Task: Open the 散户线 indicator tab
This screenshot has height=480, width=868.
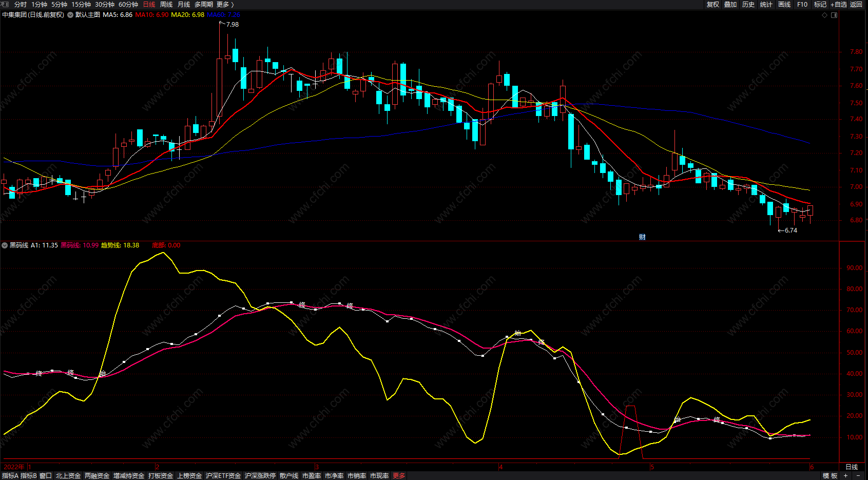Action: click(x=289, y=476)
